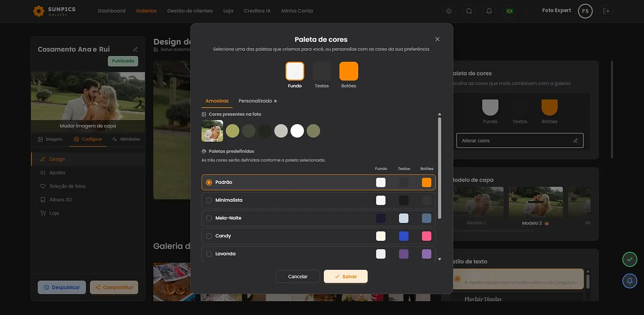Click the Sunpics Gallery logo
The image size is (644, 315).
click(54, 11)
